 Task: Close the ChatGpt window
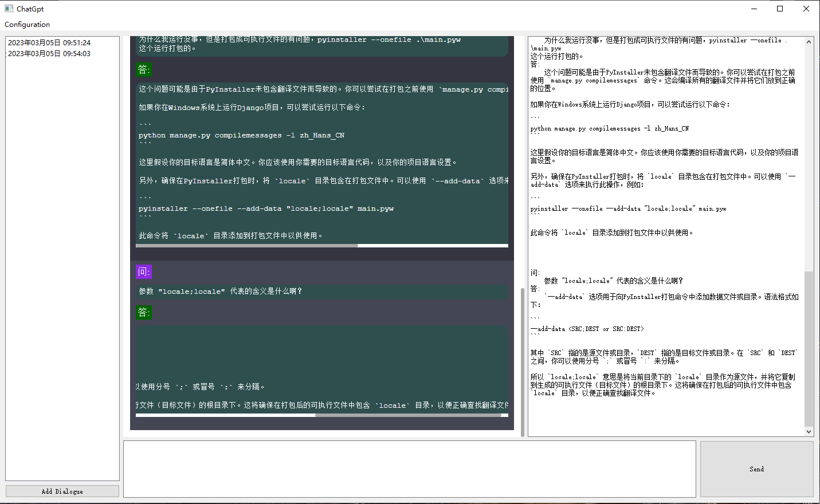(806, 9)
